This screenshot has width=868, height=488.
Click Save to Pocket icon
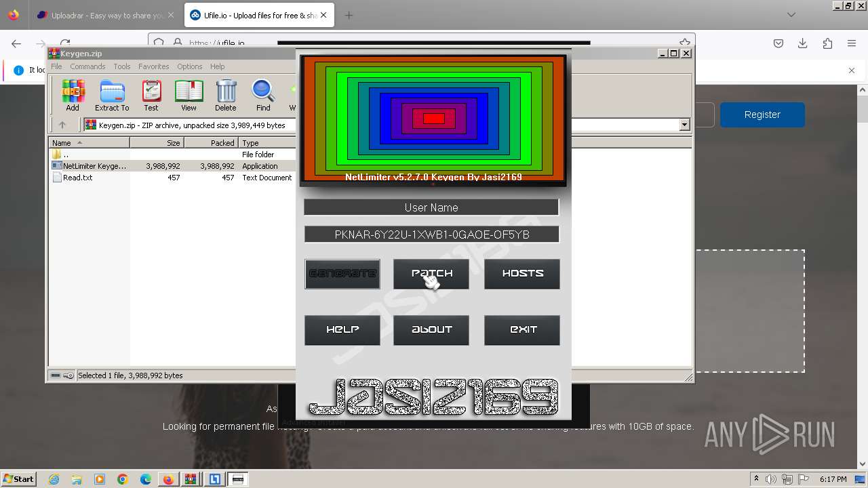click(778, 43)
